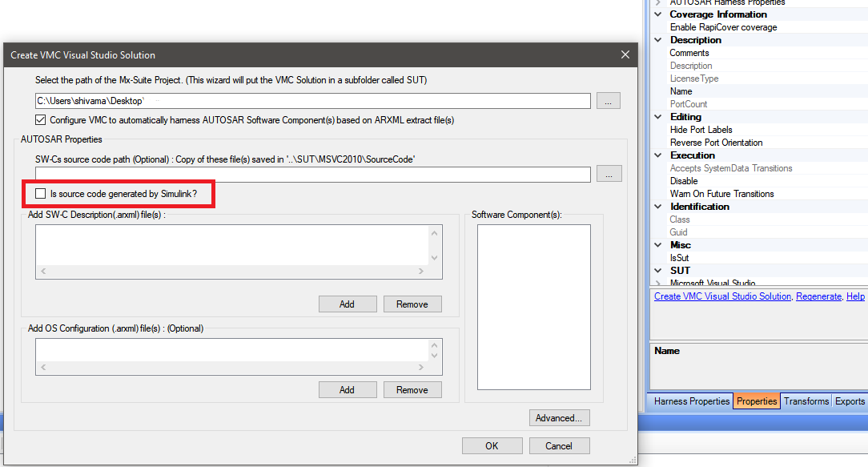This screenshot has width=868, height=467.
Task: Open the Advanced settings
Action: (x=559, y=417)
